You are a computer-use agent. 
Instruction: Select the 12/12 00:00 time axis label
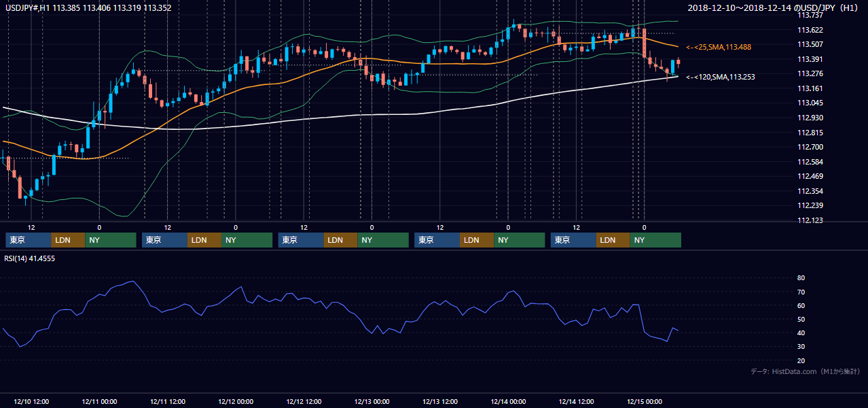(x=235, y=401)
